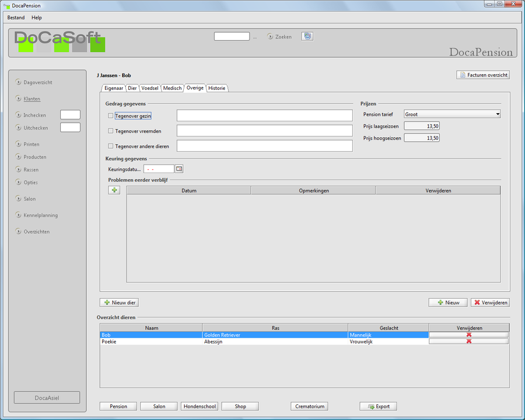Focus the search field beside Zoeken
Viewport: 525px width, 420px height.
click(232, 37)
